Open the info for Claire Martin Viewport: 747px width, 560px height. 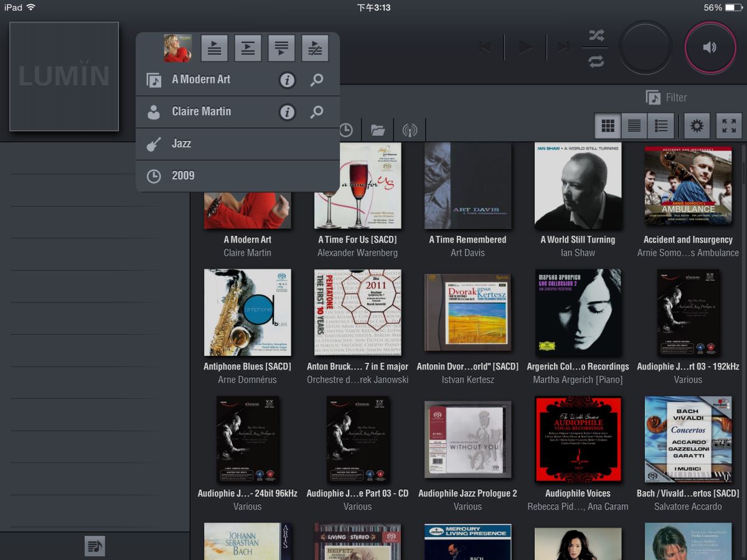pos(287,112)
